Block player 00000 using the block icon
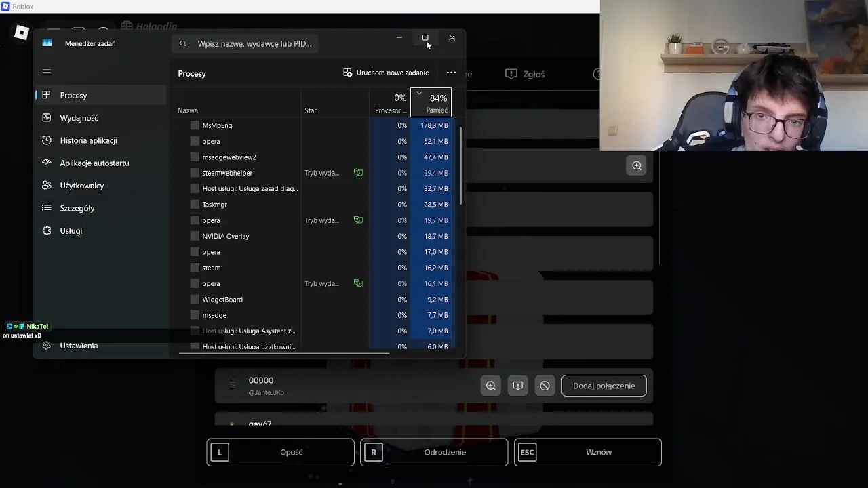Image resolution: width=868 pixels, height=488 pixels. click(545, 386)
